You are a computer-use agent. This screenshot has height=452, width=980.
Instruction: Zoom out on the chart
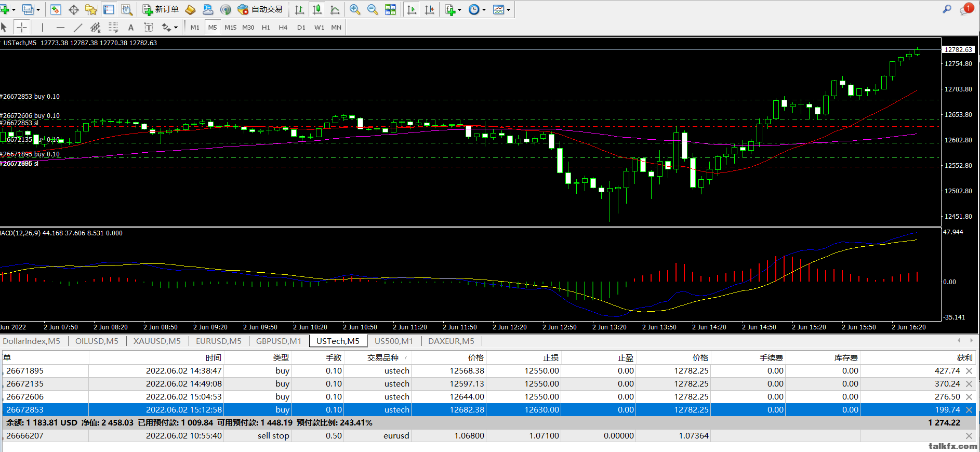click(373, 9)
